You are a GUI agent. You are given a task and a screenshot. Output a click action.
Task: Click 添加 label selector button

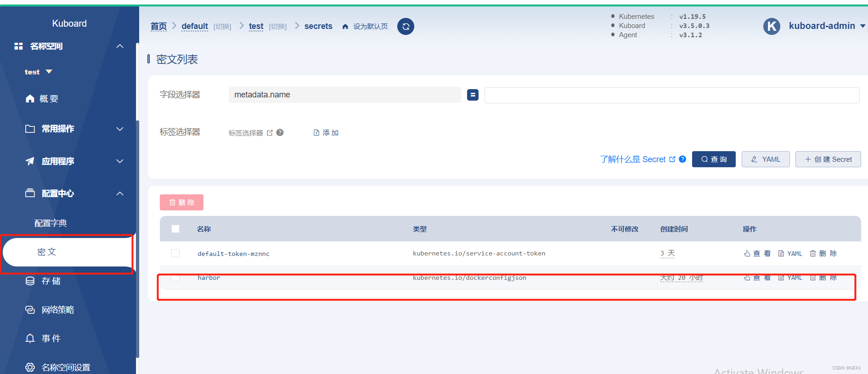tap(326, 132)
